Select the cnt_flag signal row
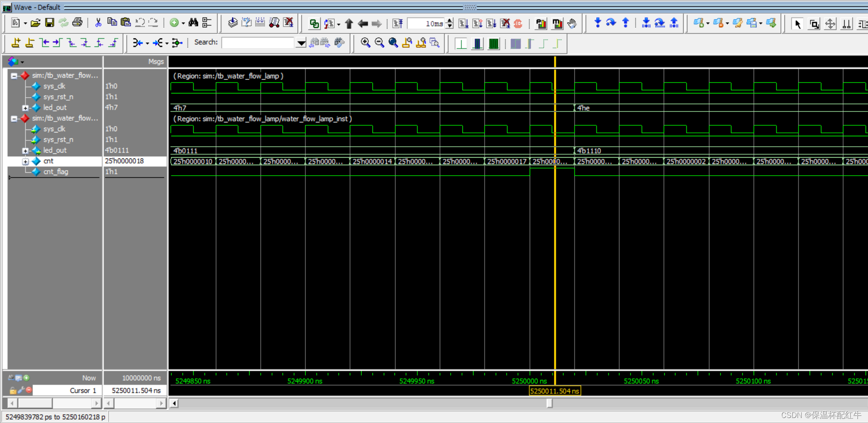868x423 pixels. click(56, 171)
